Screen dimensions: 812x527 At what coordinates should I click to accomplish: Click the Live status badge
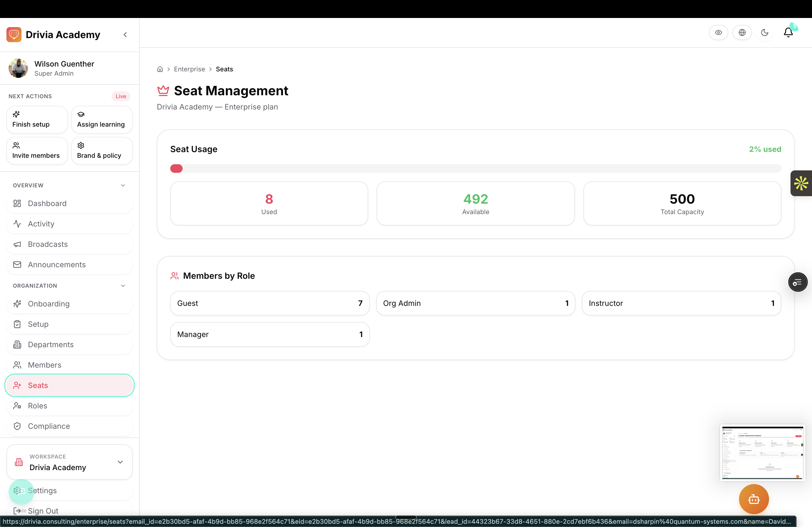(x=121, y=96)
